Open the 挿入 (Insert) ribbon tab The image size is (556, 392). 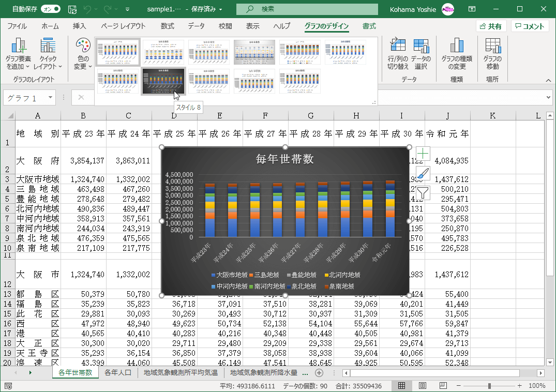pos(79,26)
